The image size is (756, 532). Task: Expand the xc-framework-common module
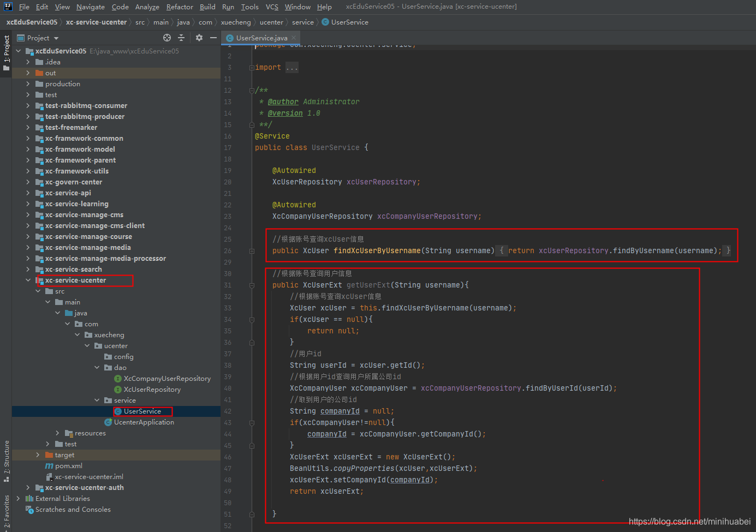coord(28,138)
